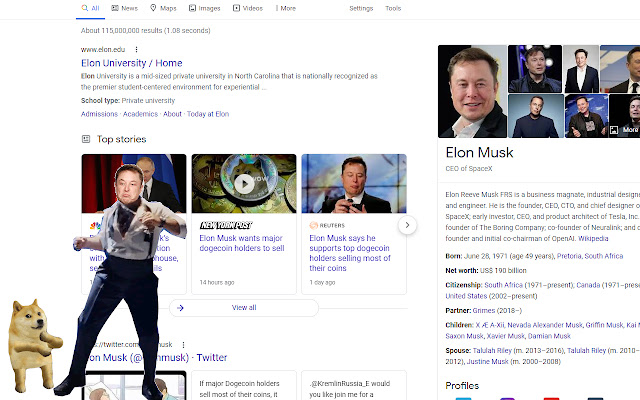
Task: Click the United States citizenship link
Action: point(466,296)
